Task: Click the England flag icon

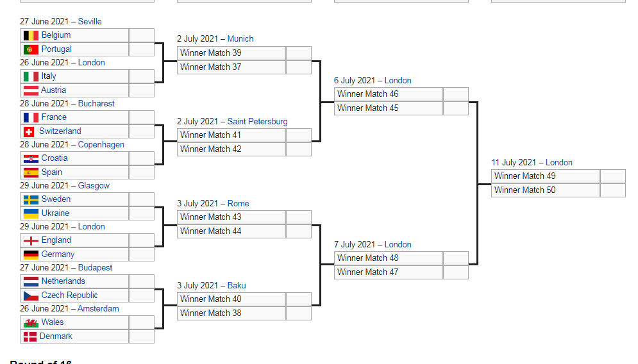Action: [31, 240]
